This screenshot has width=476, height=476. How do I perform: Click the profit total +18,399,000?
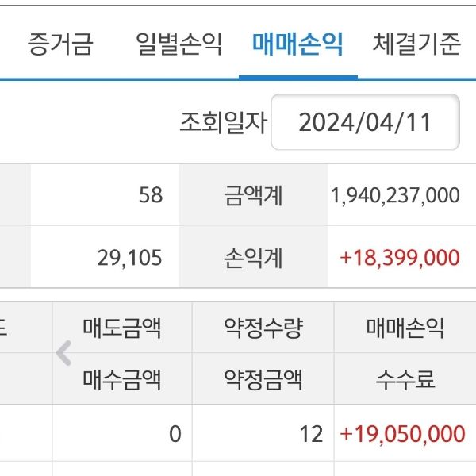coord(399,257)
